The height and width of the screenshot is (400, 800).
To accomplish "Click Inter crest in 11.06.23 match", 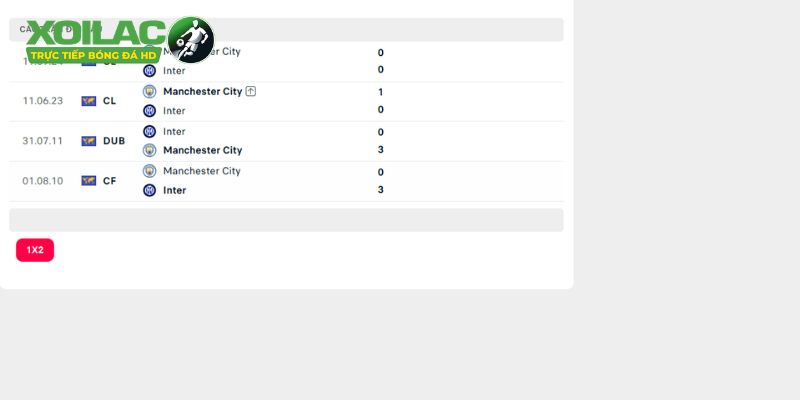I will pos(149,111).
